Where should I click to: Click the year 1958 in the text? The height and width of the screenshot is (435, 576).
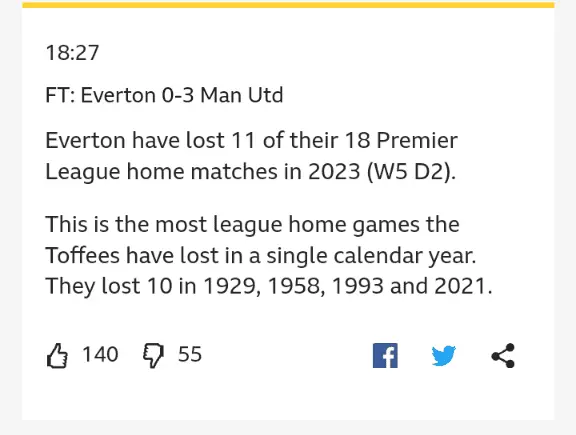(296, 286)
